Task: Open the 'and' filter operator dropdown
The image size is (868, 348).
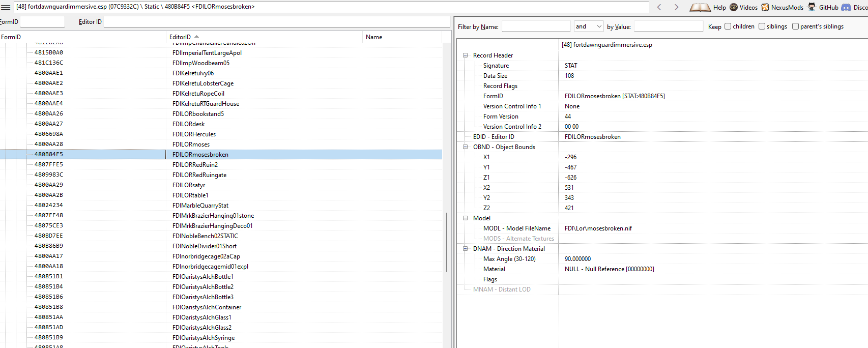Action: [x=589, y=26]
